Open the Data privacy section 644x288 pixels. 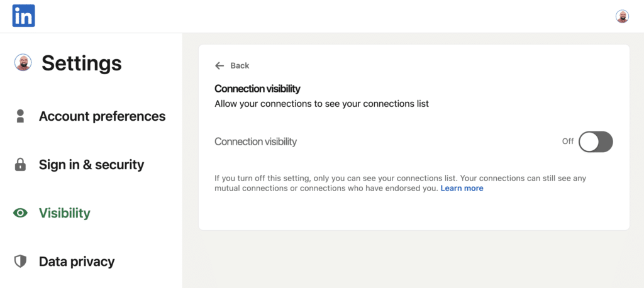(x=77, y=261)
